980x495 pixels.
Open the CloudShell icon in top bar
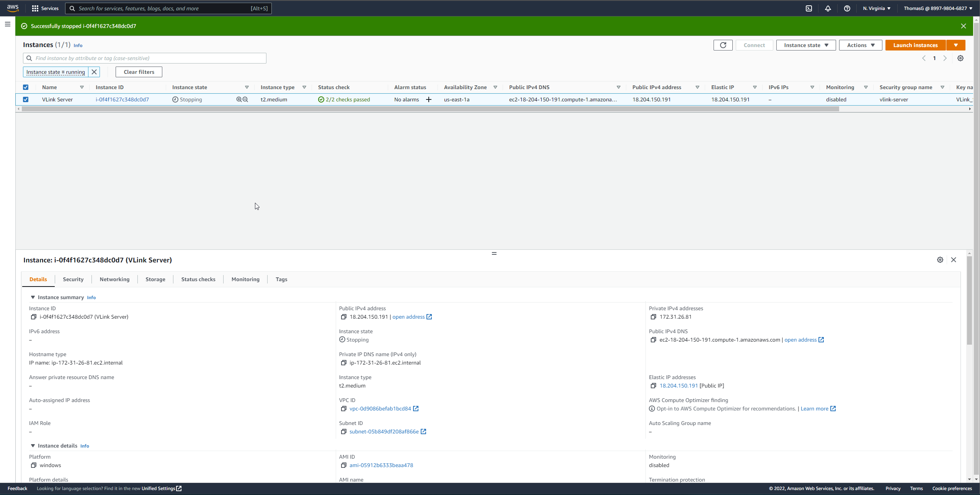[808, 8]
